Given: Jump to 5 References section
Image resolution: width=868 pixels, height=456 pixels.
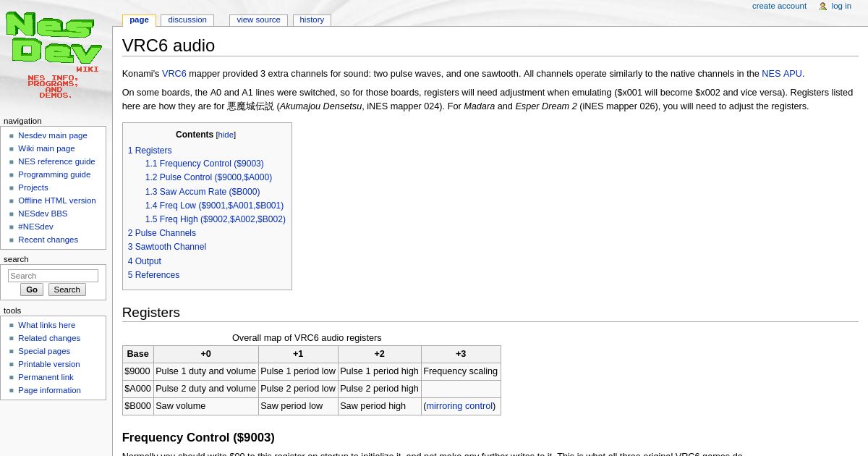Looking at the screenshot, I should (153, 275).
